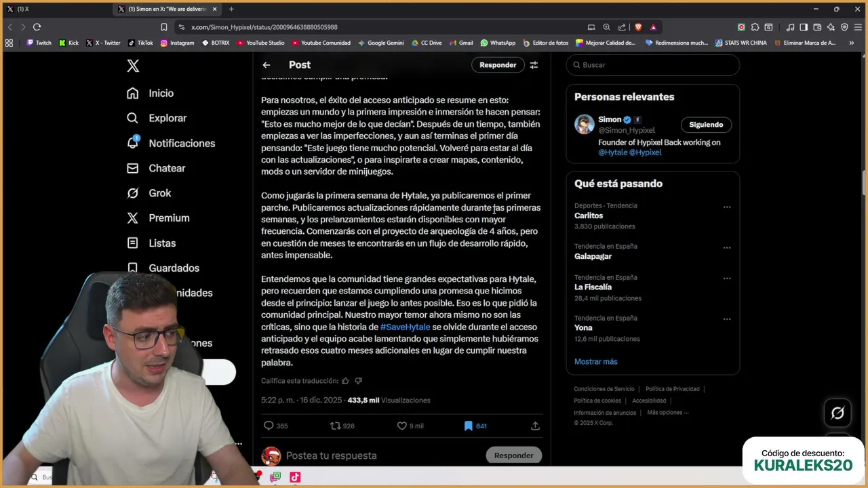
Task: Open the browser main menu icon
Action: (x=857, y=27)
